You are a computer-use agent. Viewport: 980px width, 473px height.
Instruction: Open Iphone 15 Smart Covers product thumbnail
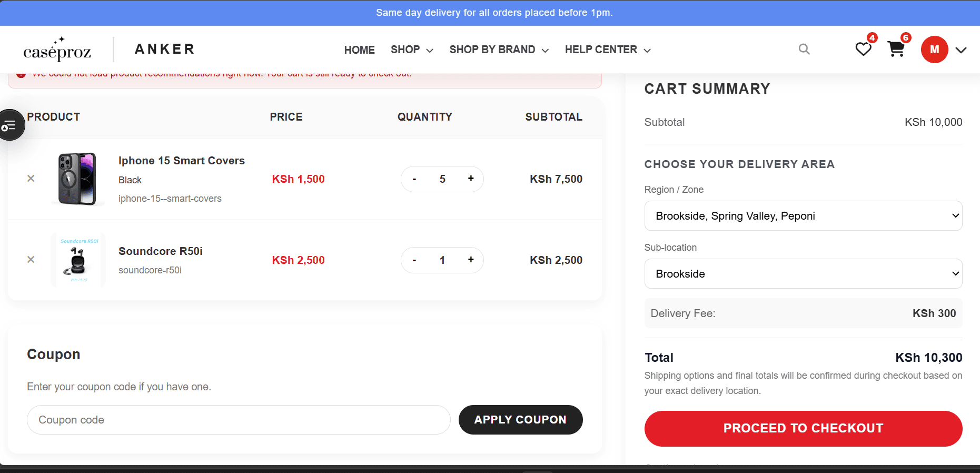pyautogui.click(x=78, y=179)
